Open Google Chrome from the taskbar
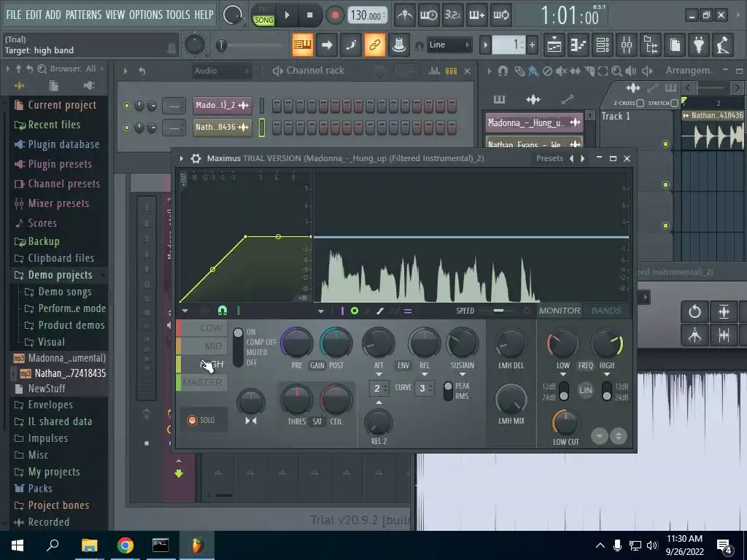The height and width of the screenshot is (560, 747). click(125, 545)
